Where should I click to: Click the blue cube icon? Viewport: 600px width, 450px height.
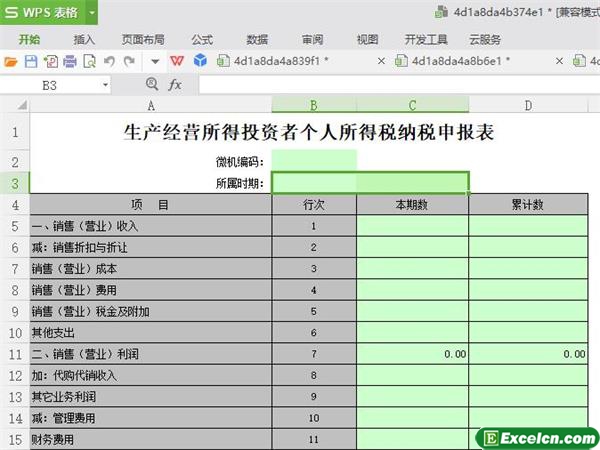pos(200,60)
